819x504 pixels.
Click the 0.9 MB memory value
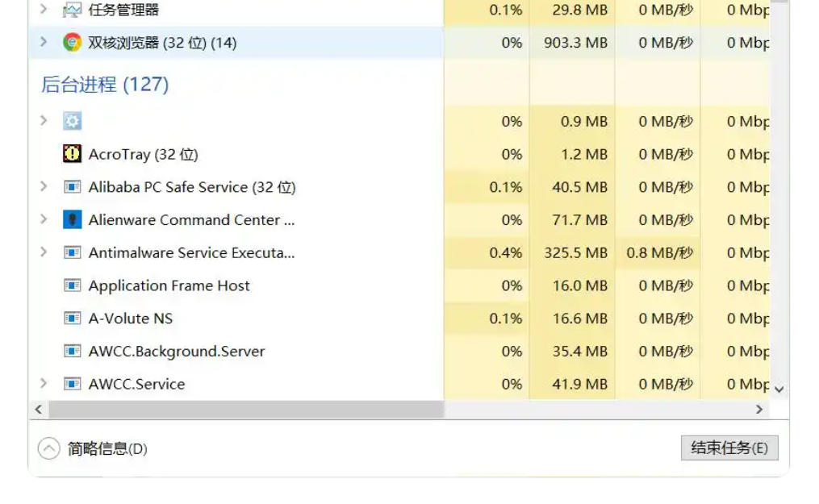pyautogui.click(x=584, y=122)
